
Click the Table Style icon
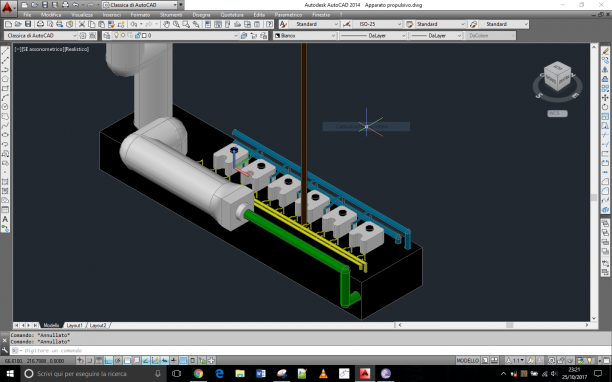pyautogui.click(x=409, y=24)
